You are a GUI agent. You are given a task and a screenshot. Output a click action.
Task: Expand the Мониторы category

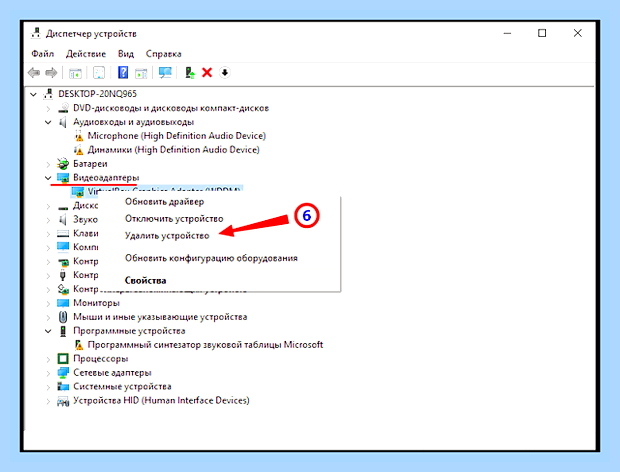tap(48, 304)
